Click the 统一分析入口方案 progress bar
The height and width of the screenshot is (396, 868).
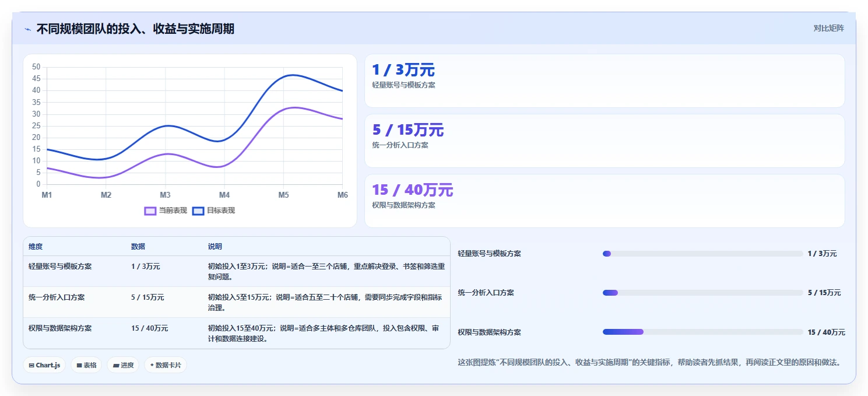click(702, 293)
